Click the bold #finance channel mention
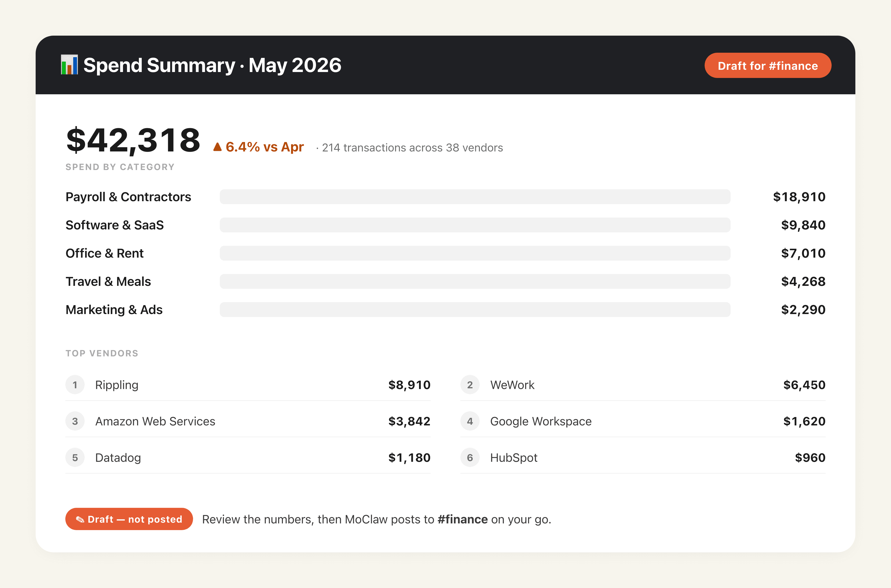This screenshot has height=588, width=891. pyautogui.click(x=462, y=519)
